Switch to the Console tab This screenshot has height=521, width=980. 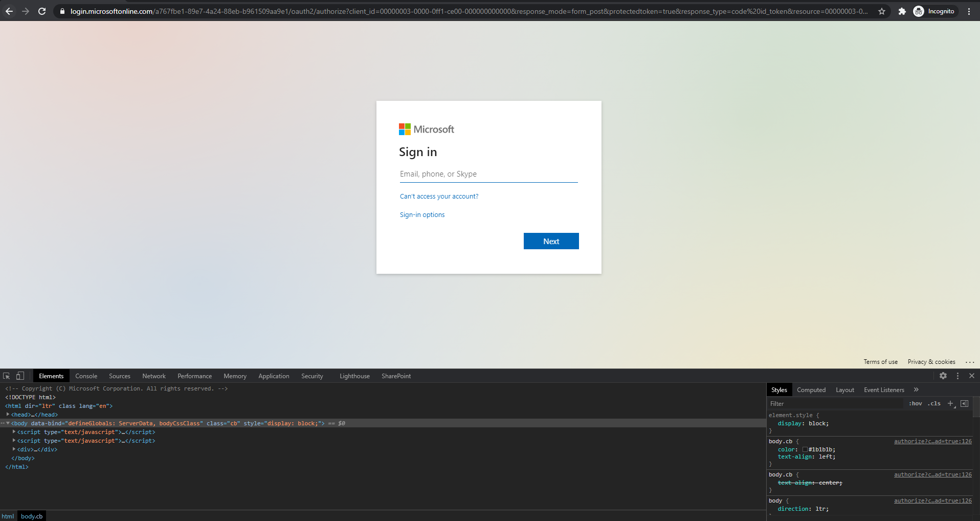[86, 376]
